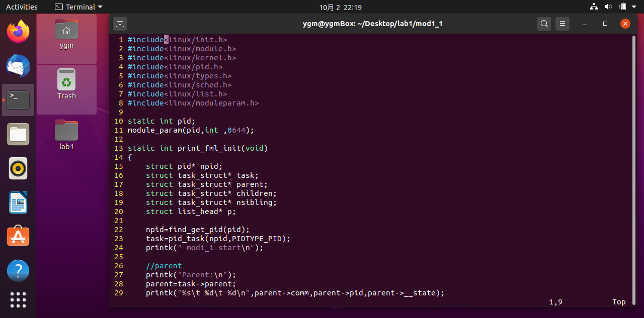Close the terminal window
This screenshot has width=644, height=318.
625,24
